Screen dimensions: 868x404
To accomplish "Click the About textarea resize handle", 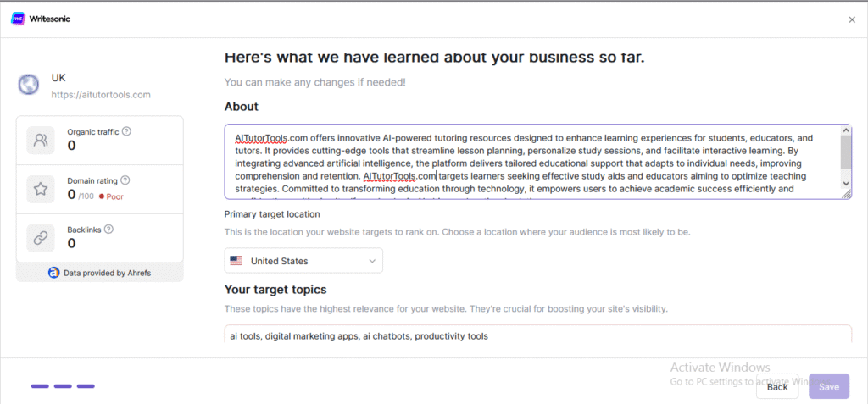I will [847, 194].
